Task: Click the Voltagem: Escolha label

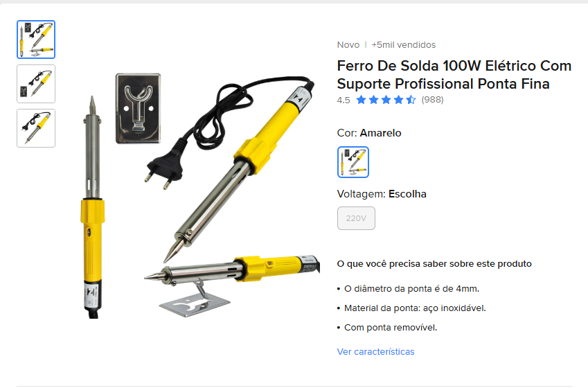Action: coord(382,194)
